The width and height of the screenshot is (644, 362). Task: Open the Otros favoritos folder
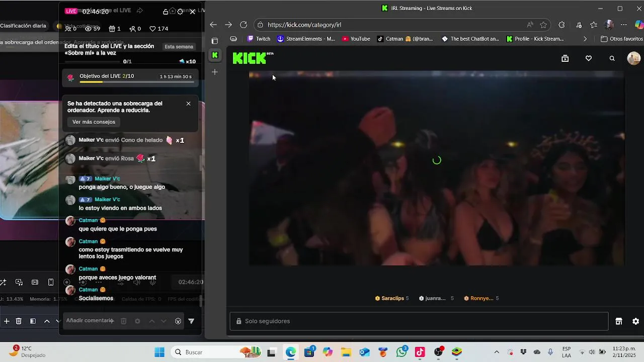[622, 39]
